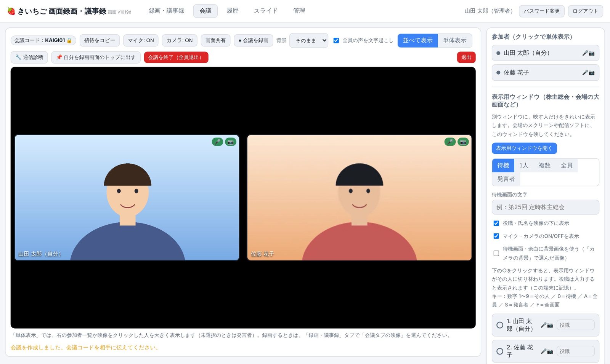Enable 待機画面・余白に背景画像を使う checkbox
610x364 pixels.
click(496, 253)
